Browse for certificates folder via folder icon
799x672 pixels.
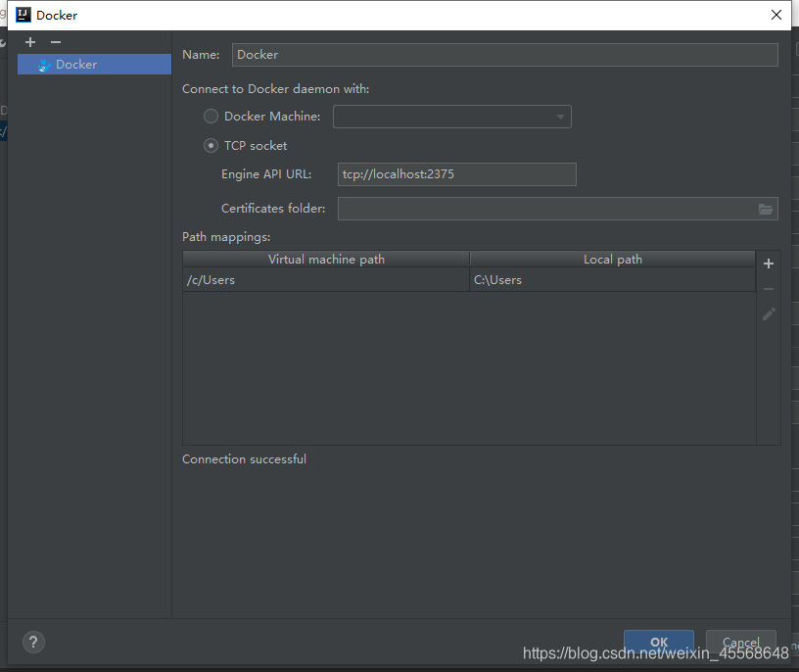(766, 209)
